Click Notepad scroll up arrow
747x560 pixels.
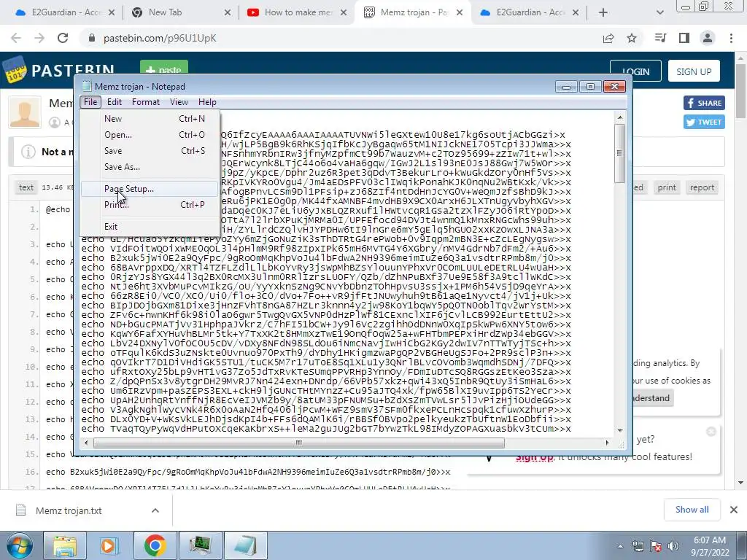tap(620, 117)
